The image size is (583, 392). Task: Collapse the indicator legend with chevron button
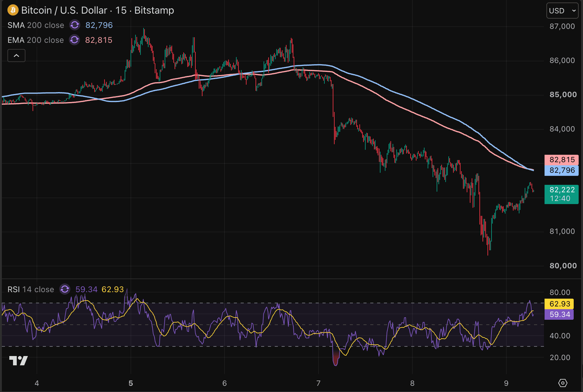pos(16,56)
